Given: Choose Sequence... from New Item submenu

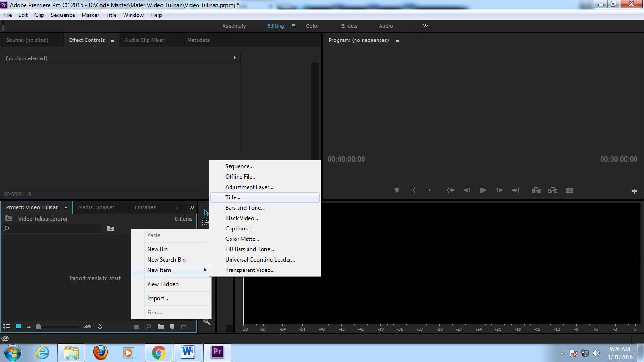Looking at the screenshot, I should [x=265, y=166].
